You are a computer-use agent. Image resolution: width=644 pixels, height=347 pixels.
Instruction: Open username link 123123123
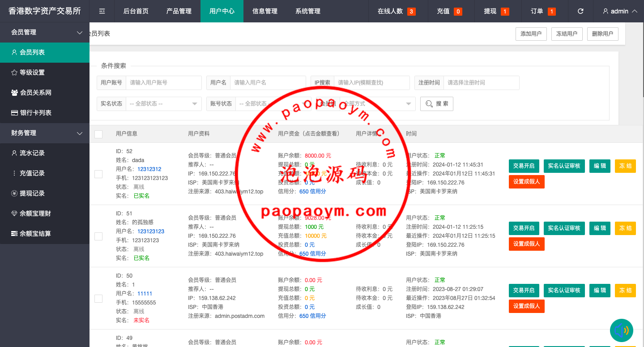(x=151, y=231)
